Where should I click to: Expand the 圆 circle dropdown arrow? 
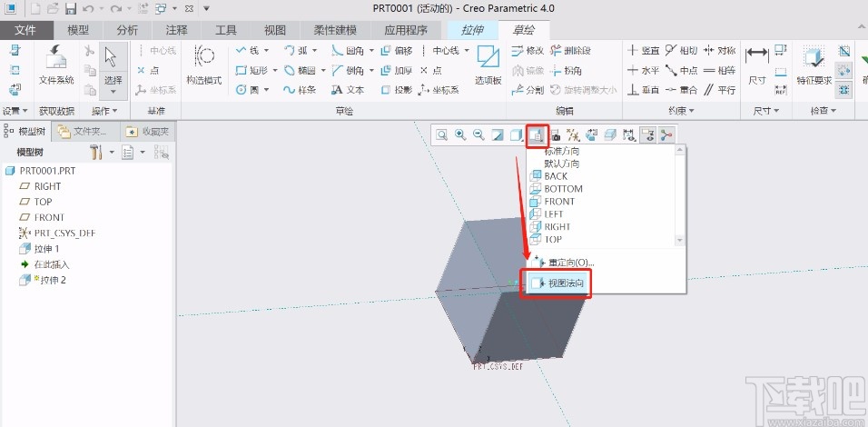266,90
